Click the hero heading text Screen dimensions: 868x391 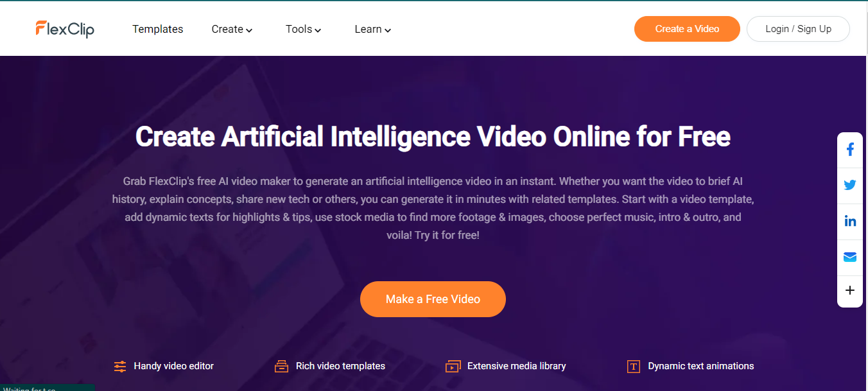pos(433,137)
